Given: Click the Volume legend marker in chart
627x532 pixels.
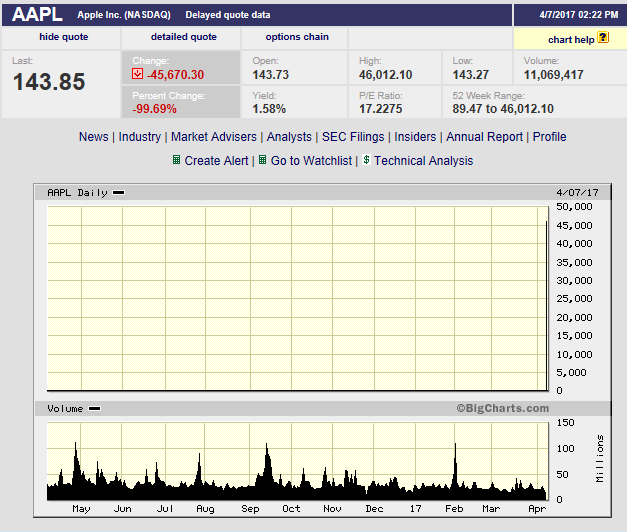Looking at the screenshot, I should click(95, 408).
